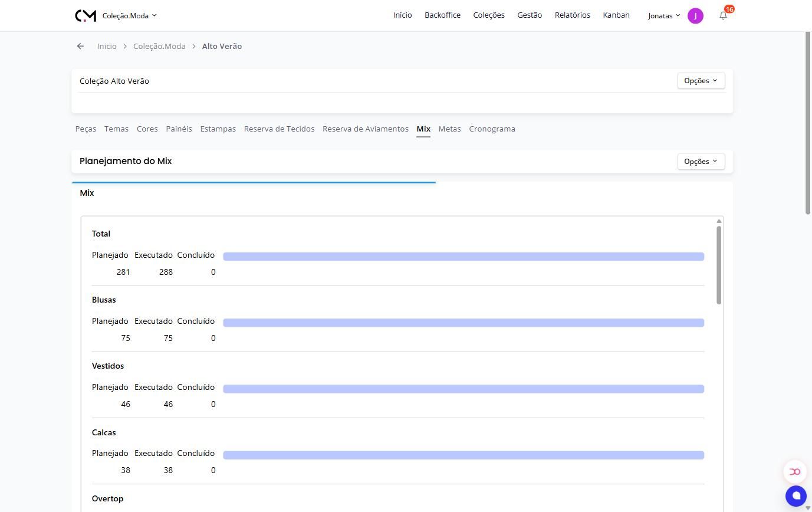This screenshot has height=512, width=812.
Task: Click the Overtop section heading
Action: click(107, 499)
